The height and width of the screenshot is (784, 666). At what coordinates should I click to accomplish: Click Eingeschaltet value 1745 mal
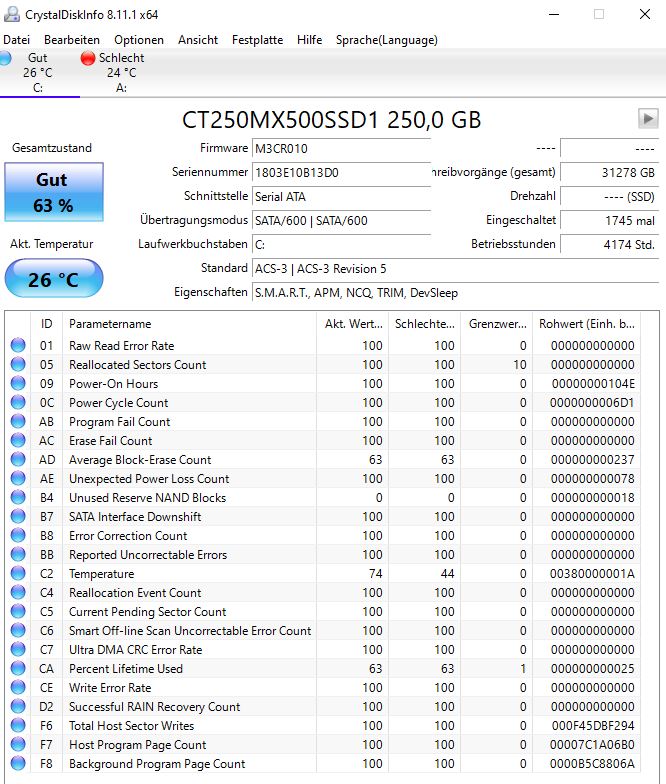(x=610, y=220)
